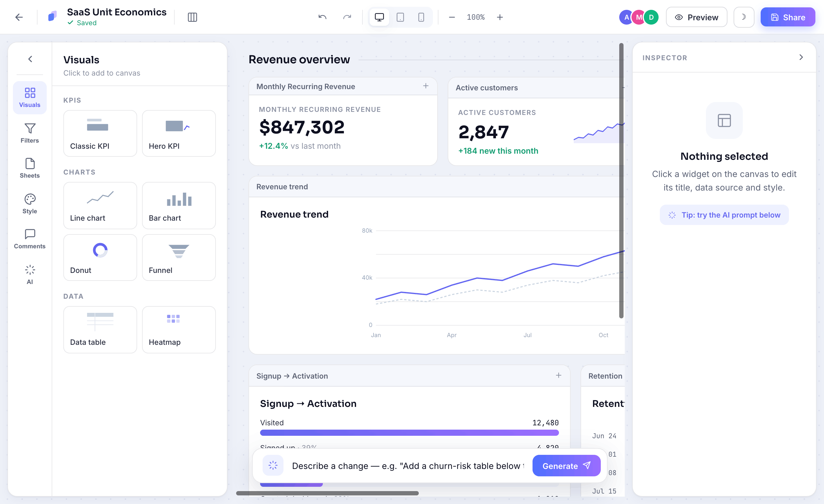
Task: Zoom out with the minus icon
Action: coord(451,17)
